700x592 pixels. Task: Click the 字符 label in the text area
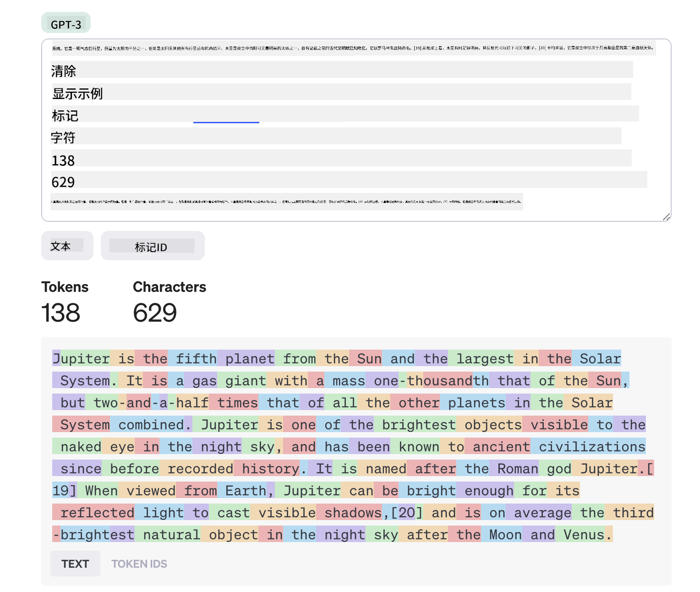(63, 137)
